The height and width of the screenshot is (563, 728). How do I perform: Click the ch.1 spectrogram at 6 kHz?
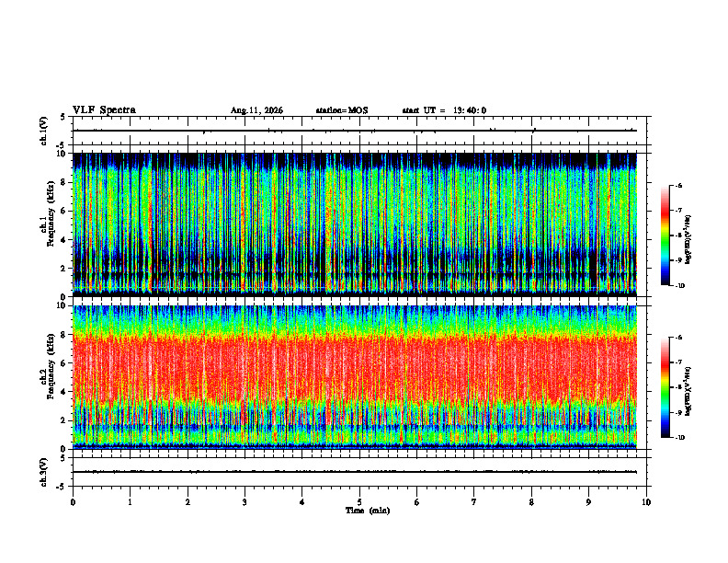pyautogui.click(x=355, y=211)
